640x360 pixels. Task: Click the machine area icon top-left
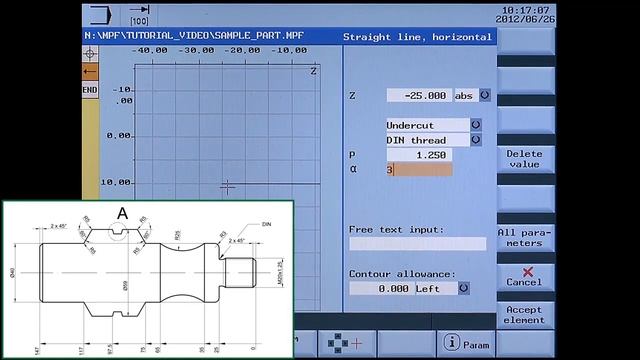tap(101, 15)
